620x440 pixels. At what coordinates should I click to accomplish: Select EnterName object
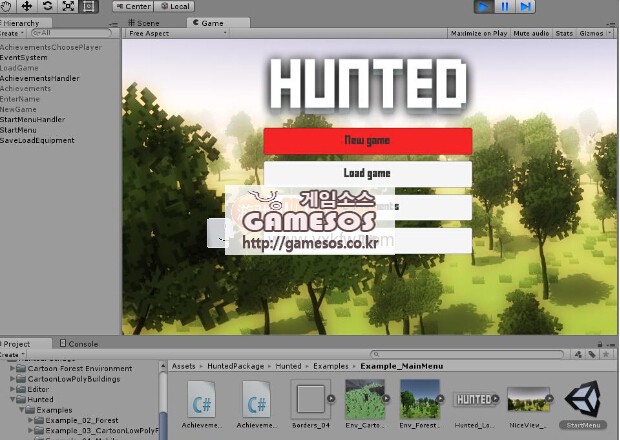[x=20, y=99]
